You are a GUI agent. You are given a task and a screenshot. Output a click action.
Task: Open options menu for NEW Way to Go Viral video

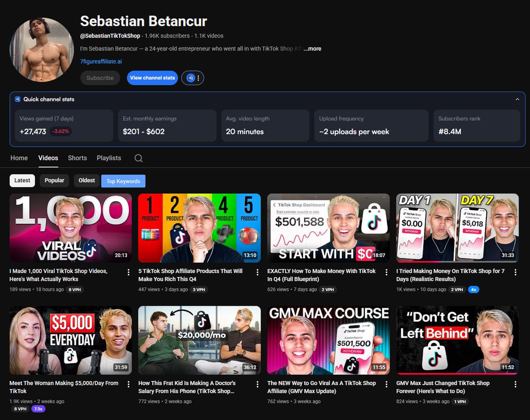pyautogui.click(x=386, y=384)
